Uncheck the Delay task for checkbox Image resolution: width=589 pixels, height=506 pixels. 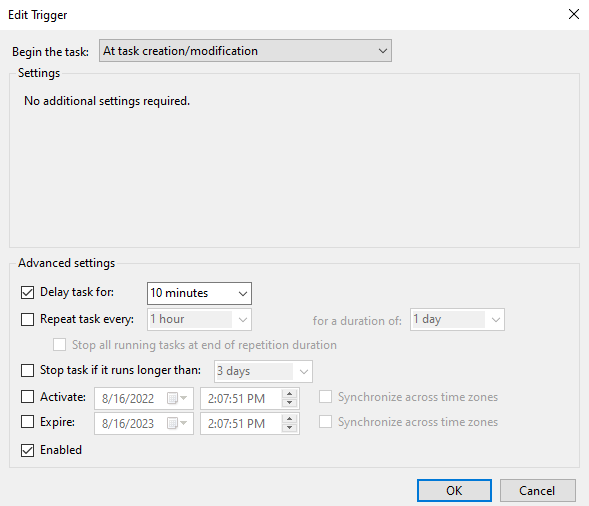click(27, 292)
